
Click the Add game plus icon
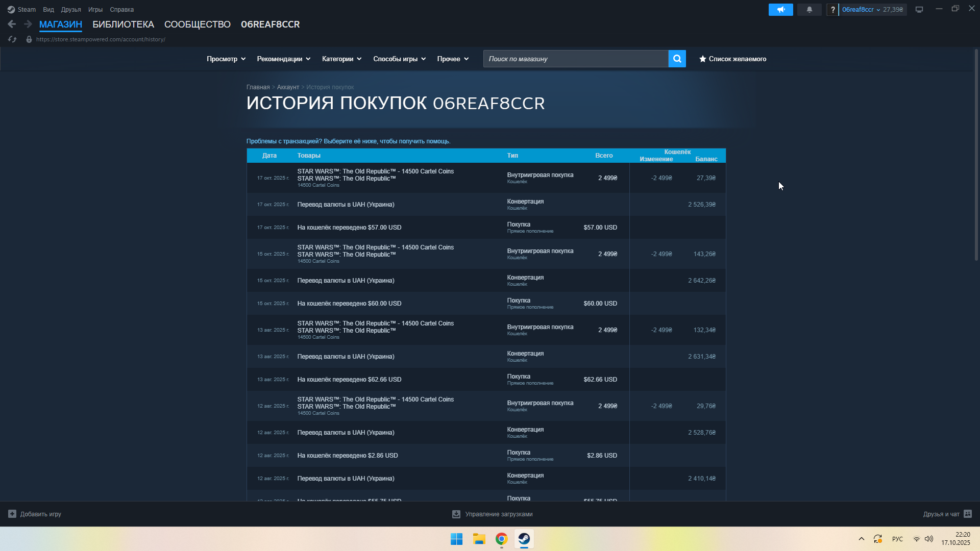12,514
